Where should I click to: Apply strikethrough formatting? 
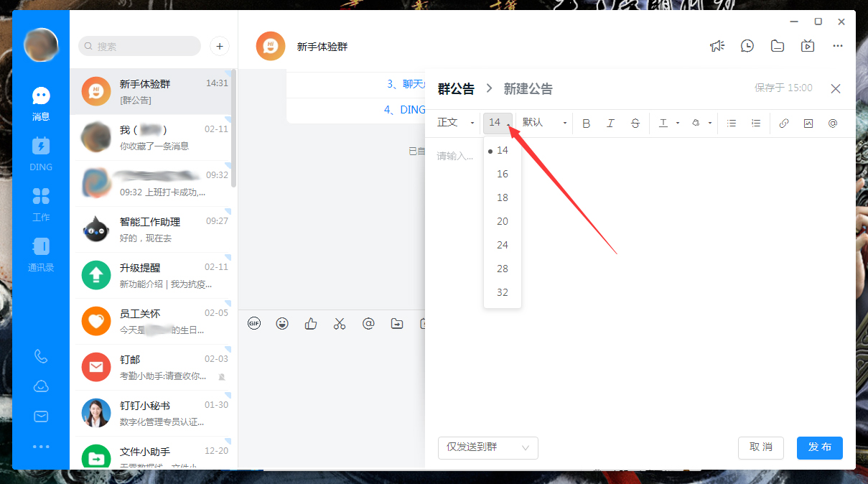point(635,123)
